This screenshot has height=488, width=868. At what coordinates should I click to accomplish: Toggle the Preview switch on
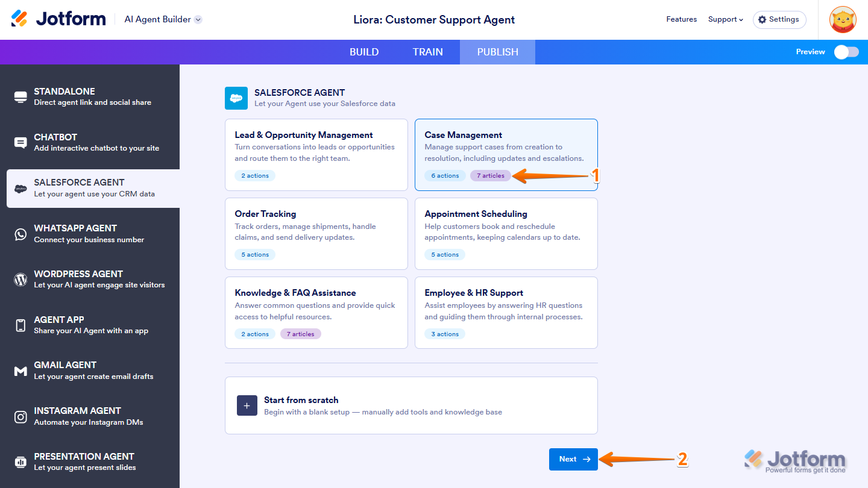click(846, 52)
